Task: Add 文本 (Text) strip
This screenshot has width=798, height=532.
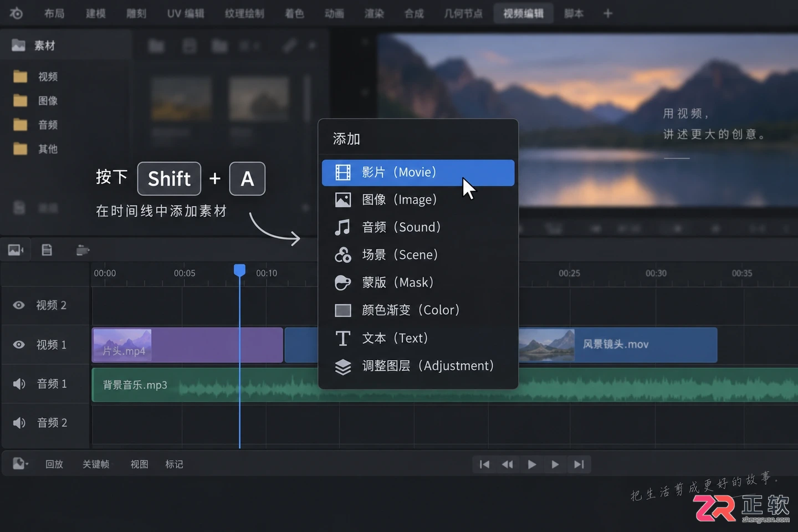Action: pyautogui.click(x=418, y=338)
